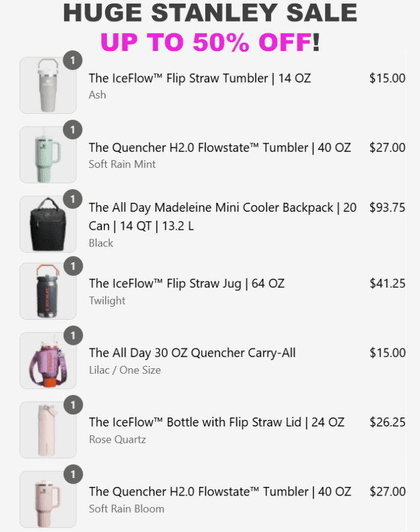Viewport: 420px width, 532px height.
Task: Select The IceFlow Flip Straw Jug 64 OZ
Action: click(187, 283)
